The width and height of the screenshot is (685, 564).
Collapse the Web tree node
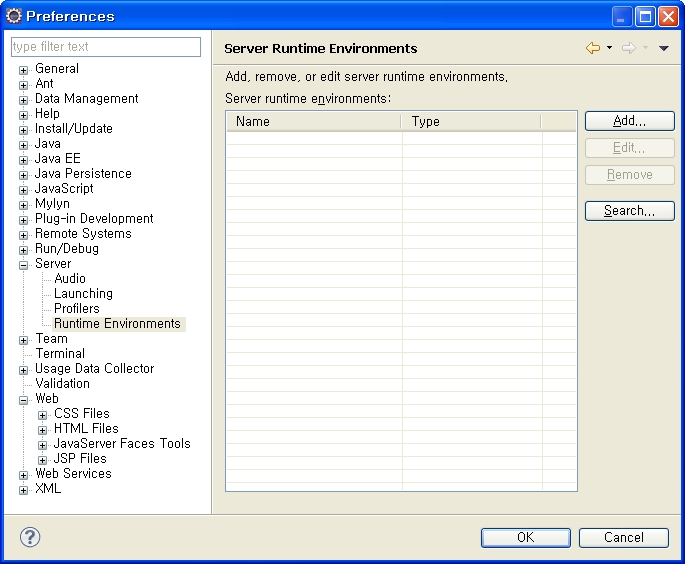click(x=23, y=400)
